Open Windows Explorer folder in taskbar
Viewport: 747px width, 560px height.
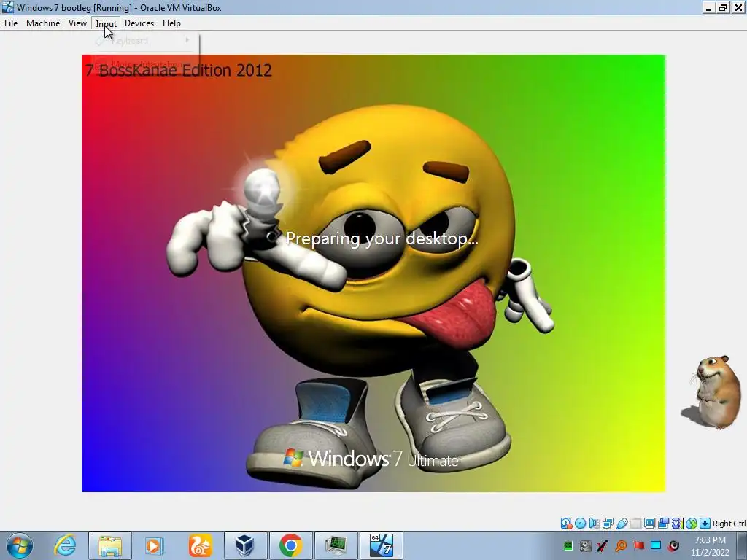pos(110,545)
